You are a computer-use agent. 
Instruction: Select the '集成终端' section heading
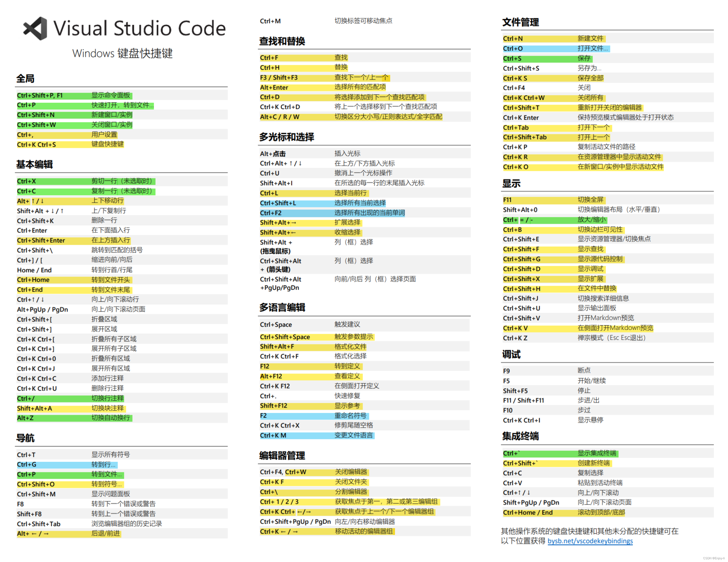pyautogui.click(x=520, y=436)
